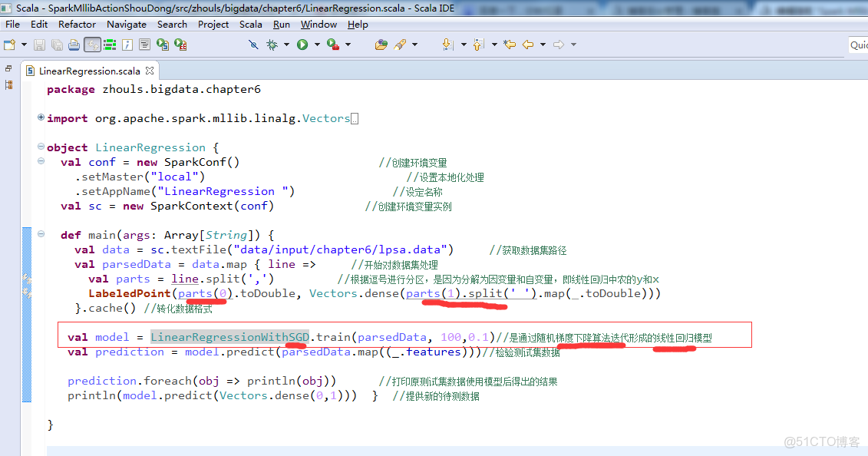Click the Skip All Breakpoints icon
Screen dimensions: 868x456
click(253, 45)
